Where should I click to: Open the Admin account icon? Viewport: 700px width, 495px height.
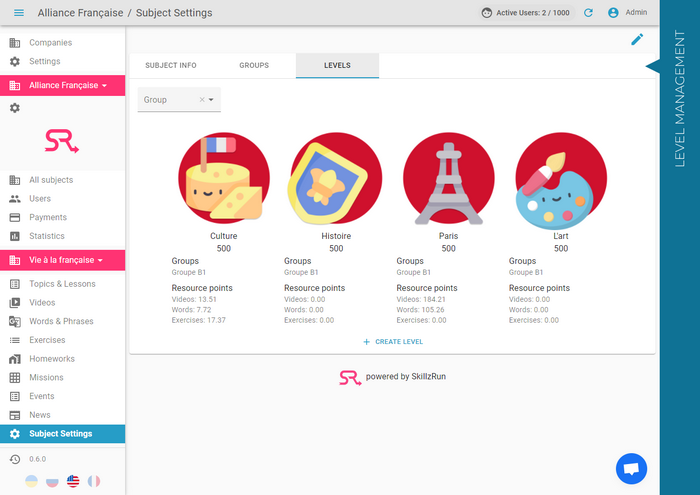pos(613,12)
